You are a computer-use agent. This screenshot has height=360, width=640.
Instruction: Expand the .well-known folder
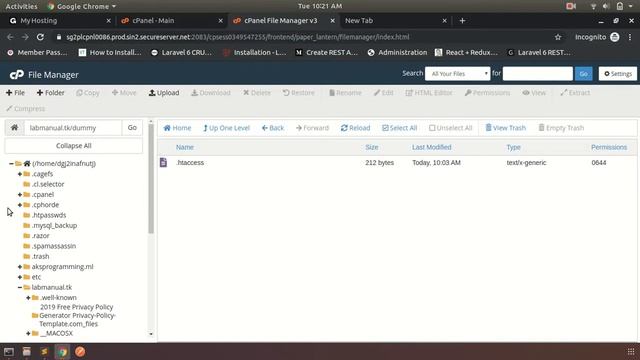pos(28,298)
